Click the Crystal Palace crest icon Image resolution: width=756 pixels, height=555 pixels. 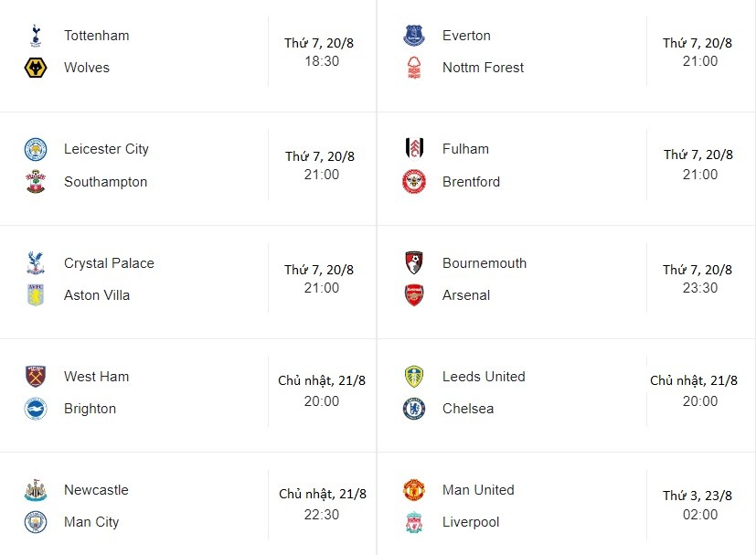point(36,263)
